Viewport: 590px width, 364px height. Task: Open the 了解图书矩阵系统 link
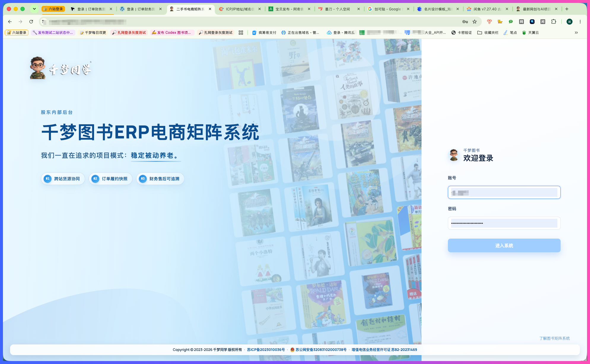(x=554, y=338)
